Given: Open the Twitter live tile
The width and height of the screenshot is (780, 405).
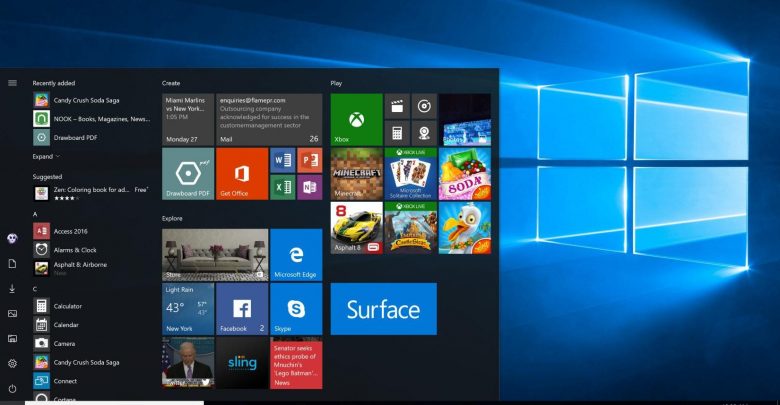Looking at the screenshot, I should [x=188, y=363].
